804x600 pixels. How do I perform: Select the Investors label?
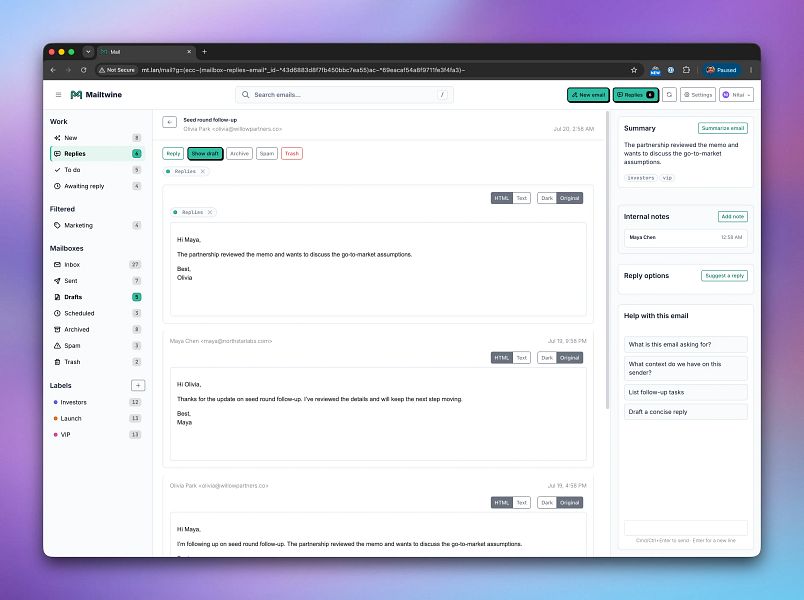(97, 403)
